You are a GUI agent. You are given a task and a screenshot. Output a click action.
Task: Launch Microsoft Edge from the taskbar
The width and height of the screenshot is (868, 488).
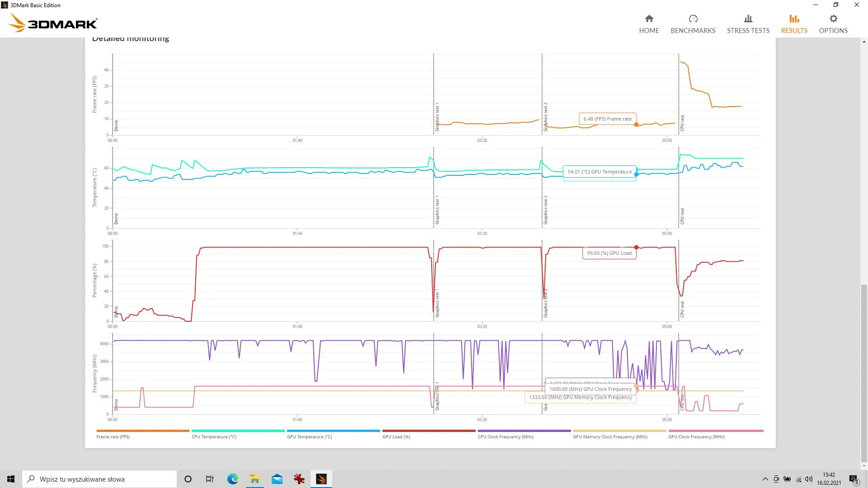[232, 479]
